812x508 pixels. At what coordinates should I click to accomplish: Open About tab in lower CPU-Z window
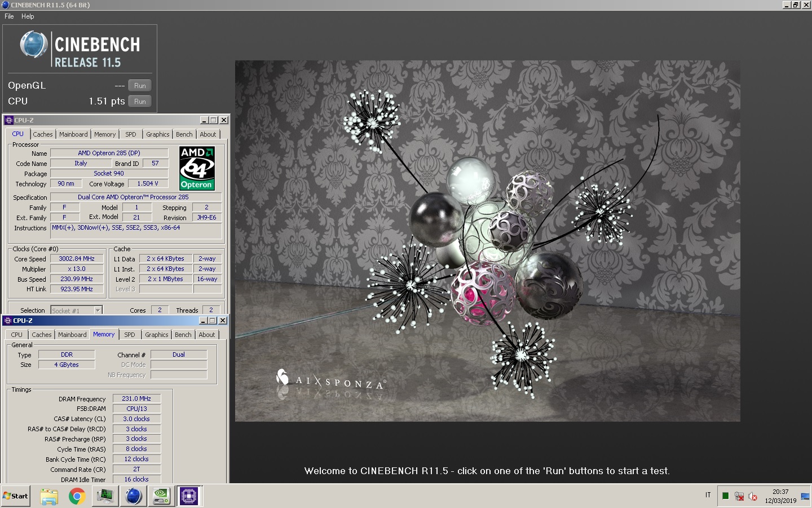(207, 335)
